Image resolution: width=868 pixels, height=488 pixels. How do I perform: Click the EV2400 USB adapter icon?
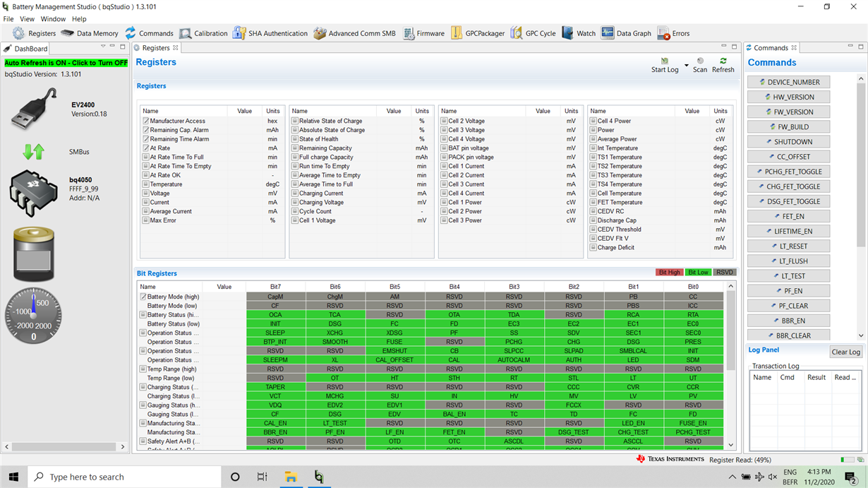click(x=33, y=108)
